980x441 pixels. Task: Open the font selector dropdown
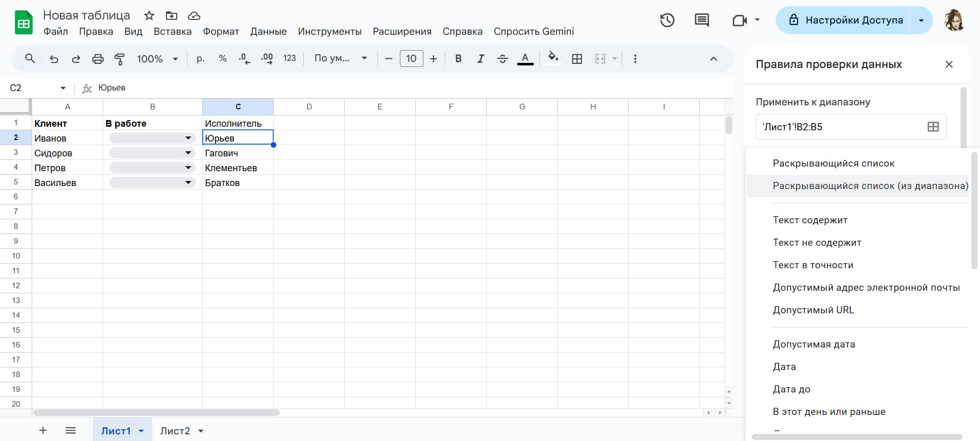tap(341, 59)
